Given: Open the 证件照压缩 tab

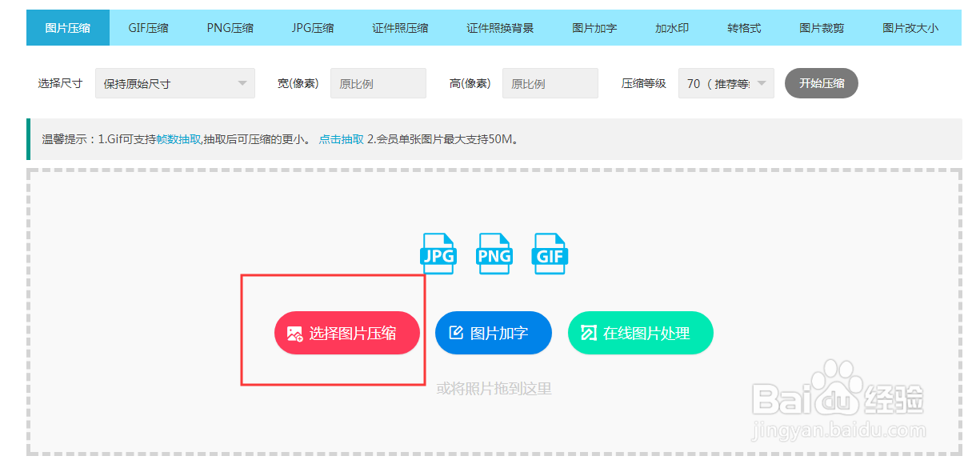Looking at the screenshot, I should coord(400,28).
